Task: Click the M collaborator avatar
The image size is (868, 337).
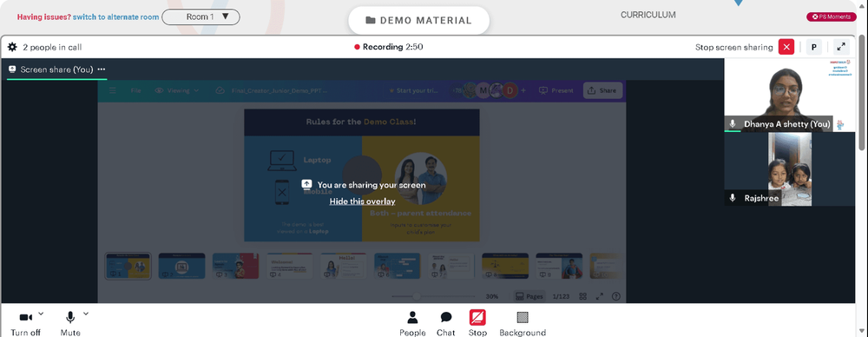Action: click(x=483, y=91)
